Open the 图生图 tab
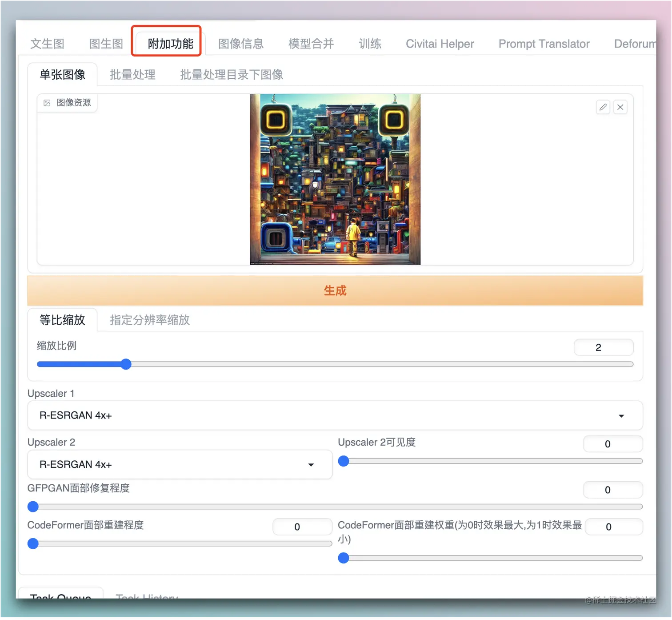Viewport: 672px width, 620px height. (105, 44)
